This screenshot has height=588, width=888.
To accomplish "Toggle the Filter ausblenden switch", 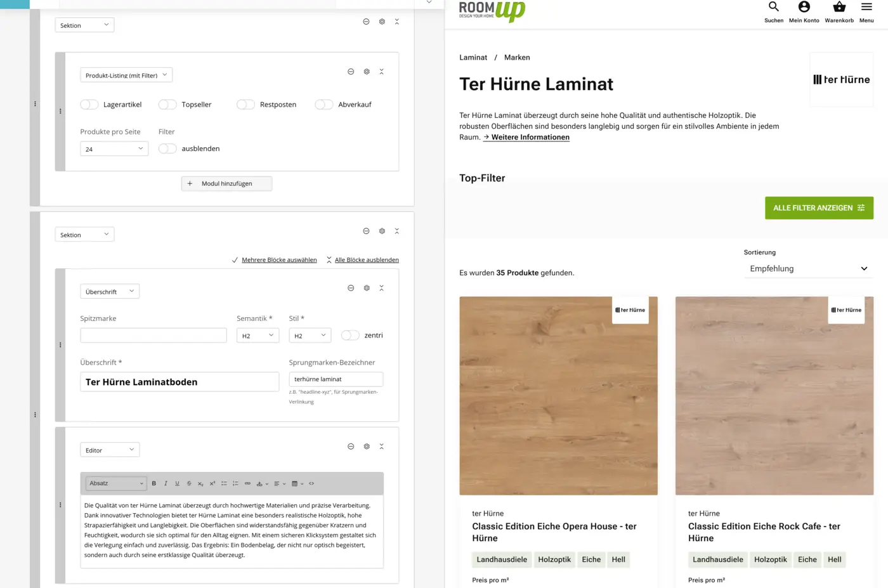I will pyautogui.click(x=167, y=148).
